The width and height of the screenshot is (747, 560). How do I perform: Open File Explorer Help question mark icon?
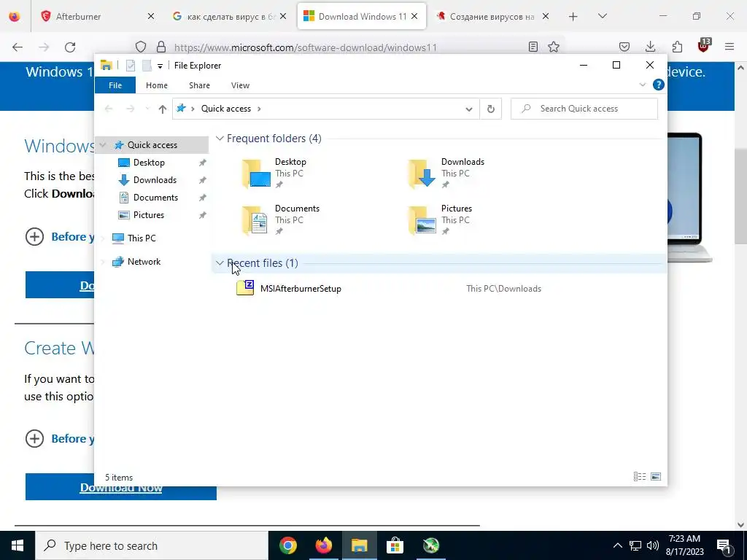(659, 85)
